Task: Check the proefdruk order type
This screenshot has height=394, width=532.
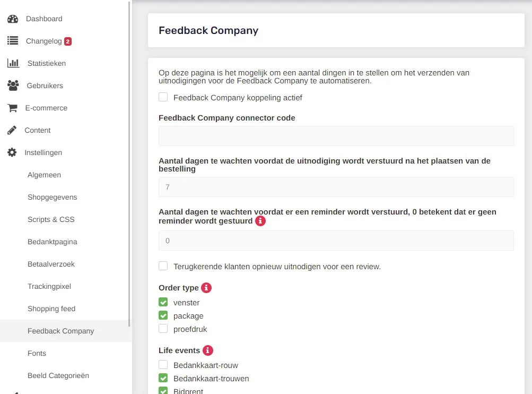Action: tap(162, 328)
